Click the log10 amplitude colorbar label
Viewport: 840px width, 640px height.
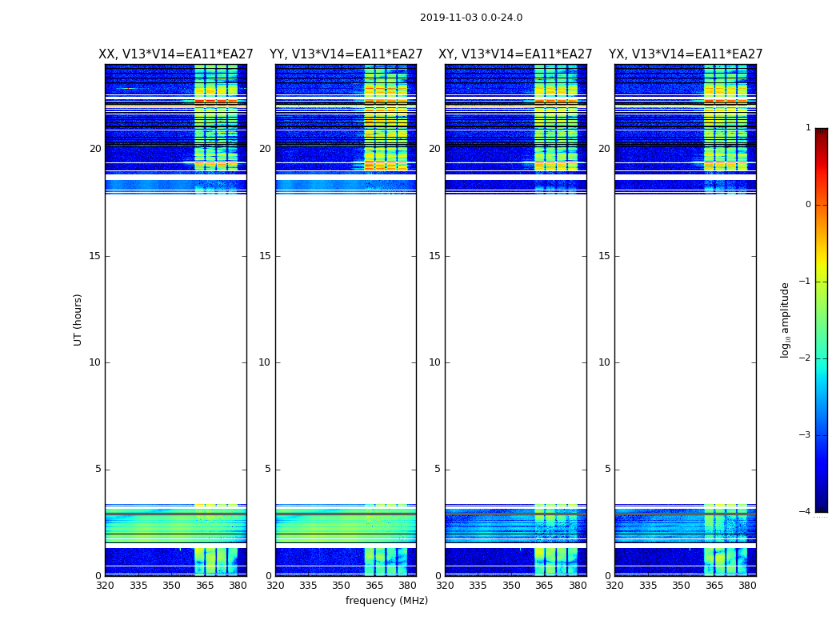tap(785, 320)
